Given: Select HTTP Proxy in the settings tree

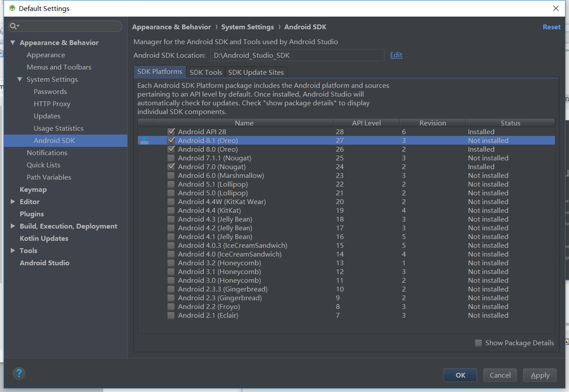Looking at the screenshot, I should [x=52, y=104].
